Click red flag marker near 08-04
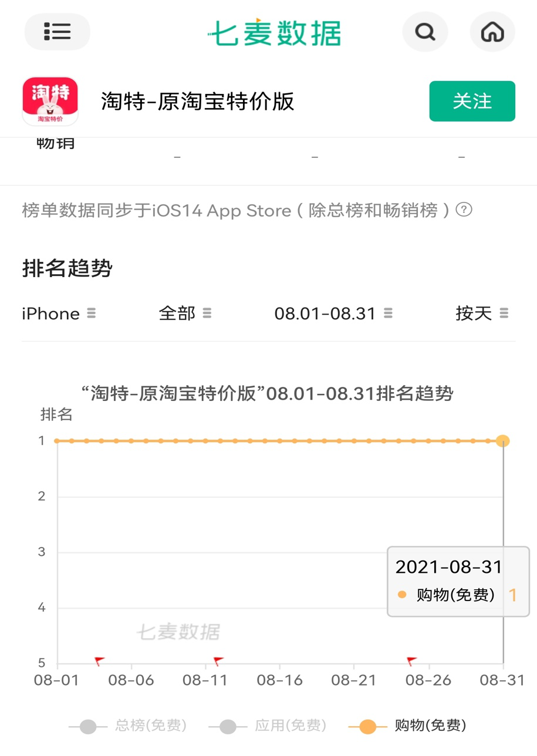Screen dimensions: 537x756 (x=99, y=662)
